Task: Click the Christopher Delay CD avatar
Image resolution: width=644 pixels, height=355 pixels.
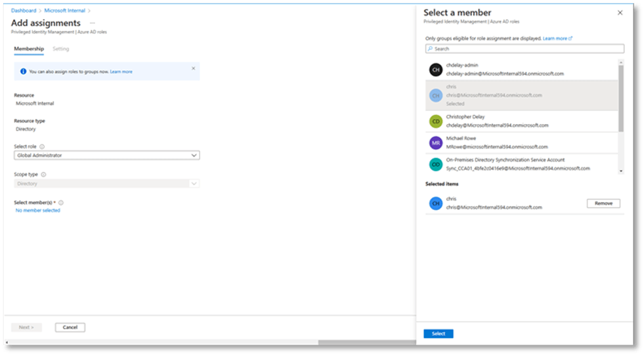Action: [435, 121]
